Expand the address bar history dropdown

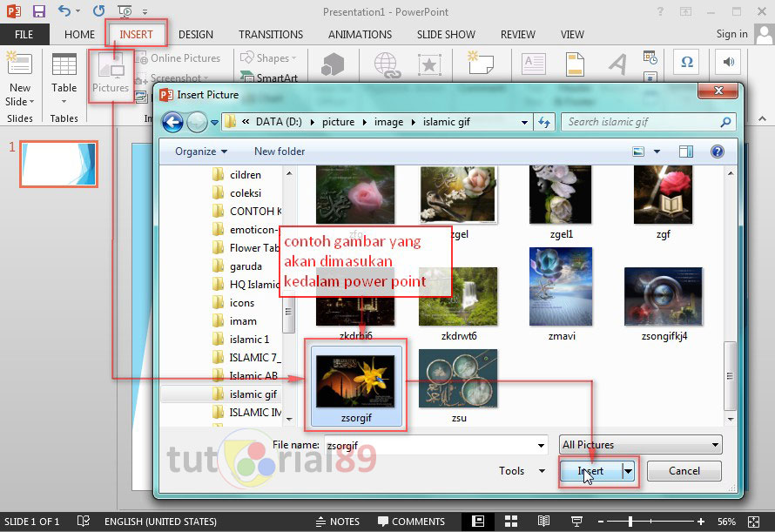click(x=524, y=122)
